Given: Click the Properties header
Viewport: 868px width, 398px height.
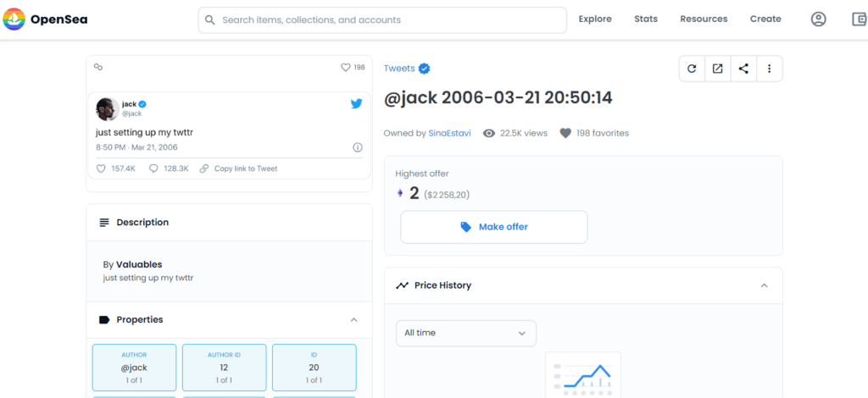Looking at the screenshot, I should coord(229,320).
